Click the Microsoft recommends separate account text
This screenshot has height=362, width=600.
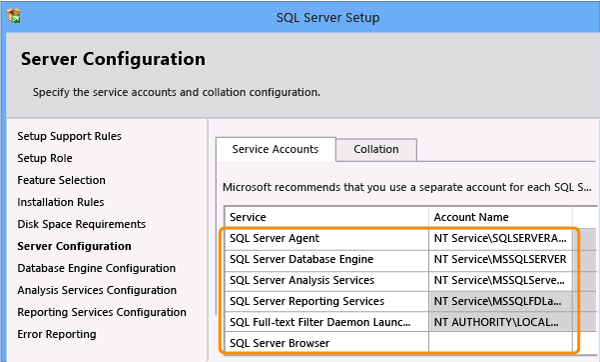click(407, 187)
